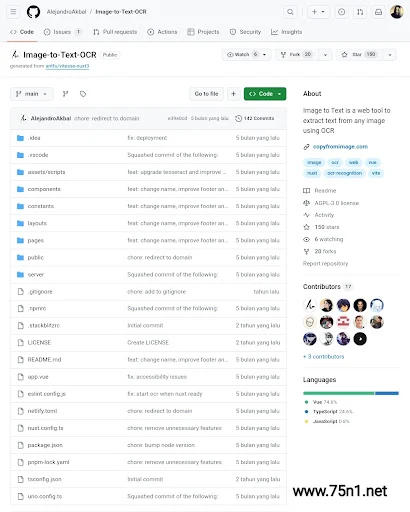Click the add file plus button
Screen dimensions: 410x512
234,94
